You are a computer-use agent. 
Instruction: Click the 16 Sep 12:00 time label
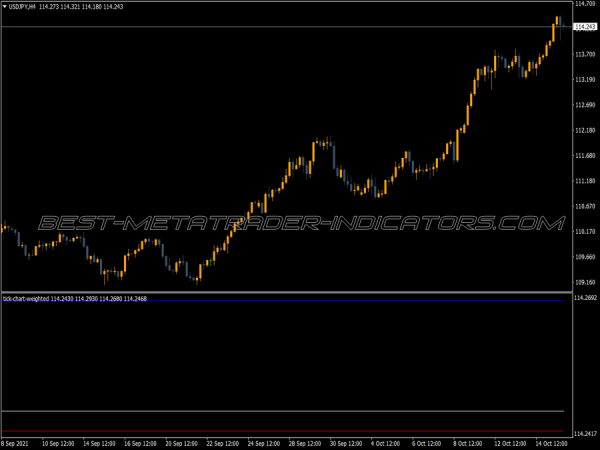coord(140,444)
